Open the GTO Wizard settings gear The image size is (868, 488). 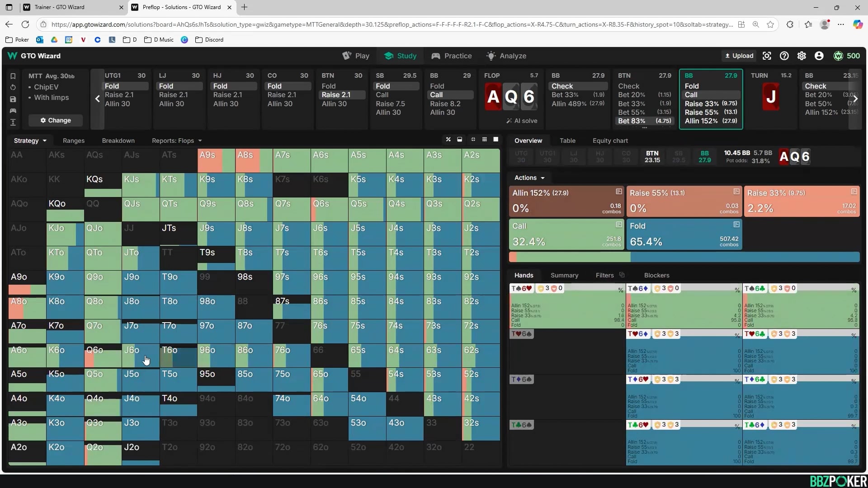(x=802, y=56)
